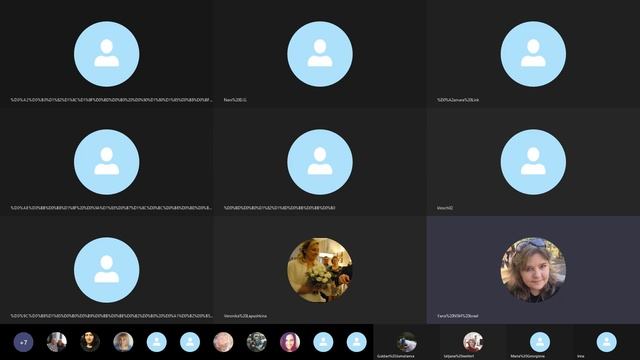Select the Tamara%20Link name label
Image resolution: width=640 pixels, height=360 pixels.
coord(458,100)
